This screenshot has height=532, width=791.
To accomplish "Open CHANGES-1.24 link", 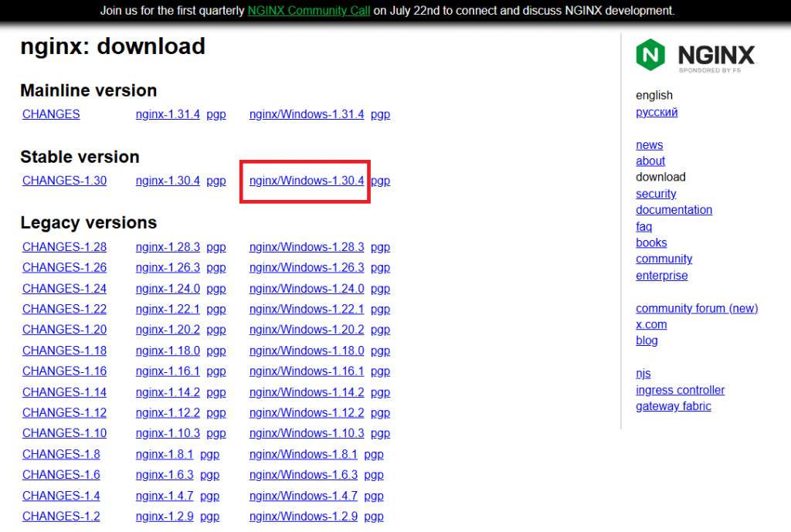I will click(x=64, y=289).
